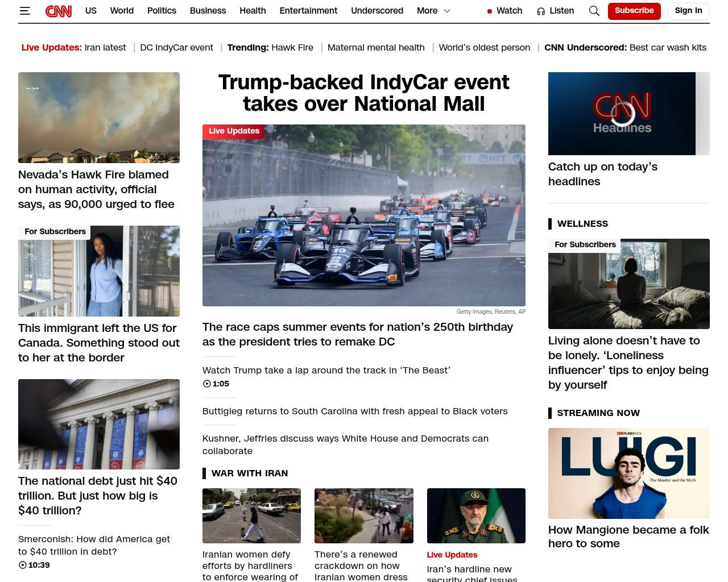Open the Health section

[253, 11]
